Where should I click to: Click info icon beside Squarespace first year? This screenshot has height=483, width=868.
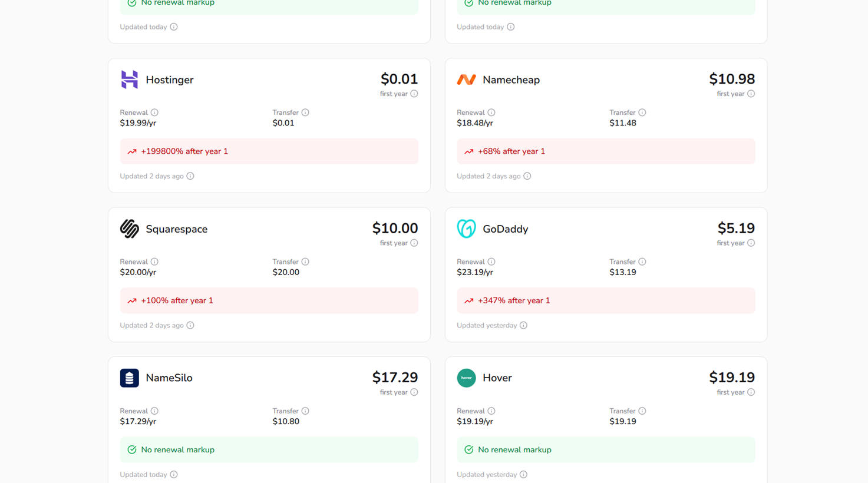414,243
